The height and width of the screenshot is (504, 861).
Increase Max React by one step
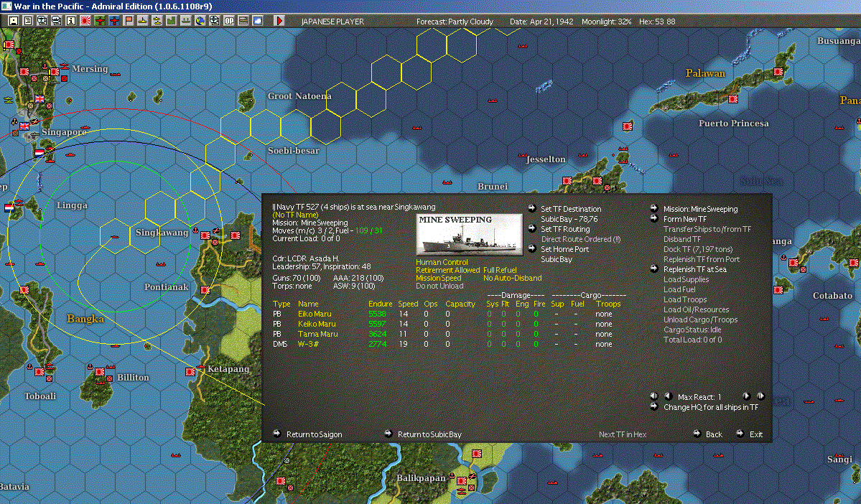[745, 396]
